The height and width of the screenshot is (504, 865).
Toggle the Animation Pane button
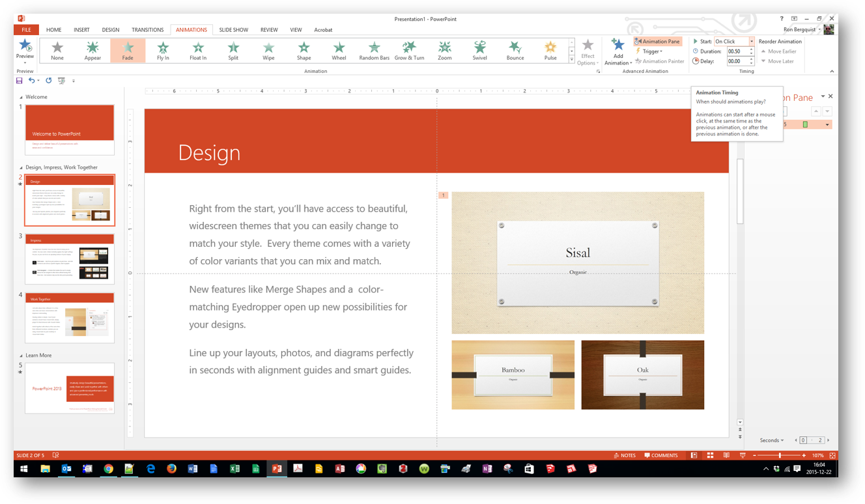coord(658,41)
